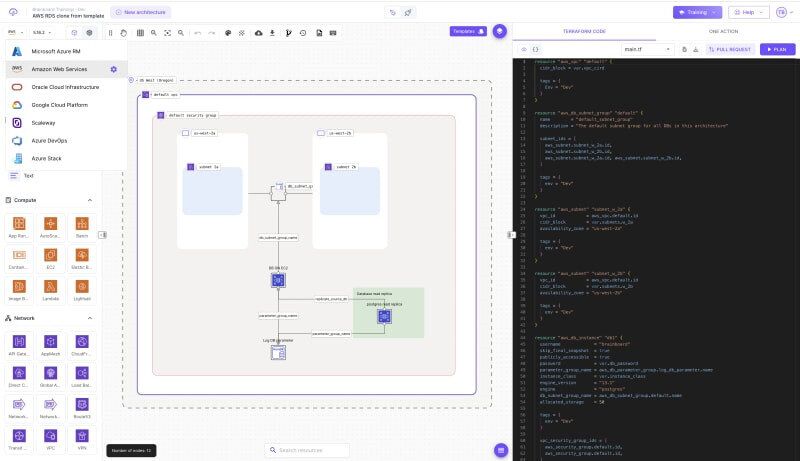The image size is (800, 461).
Task: Select the Log DB parameter node
Action: pyautogui.click(x=278, y=352)
